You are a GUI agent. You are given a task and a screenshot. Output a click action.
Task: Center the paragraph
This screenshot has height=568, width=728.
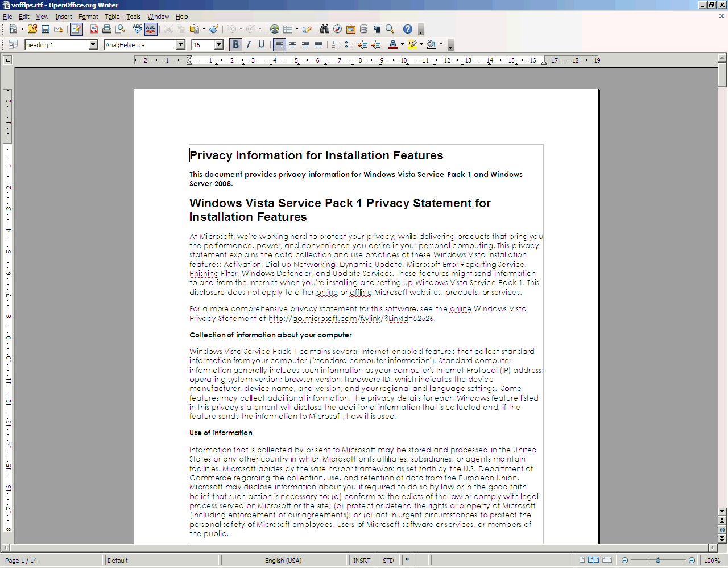292,44
